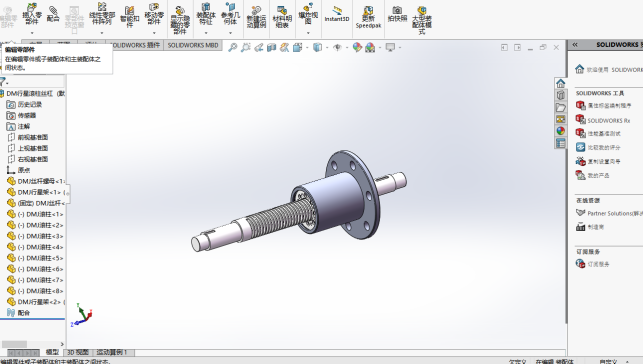This screenshot has width=643, height=364.
Task: Open Design Library task pane tab
Action: (x=561, y=96)
